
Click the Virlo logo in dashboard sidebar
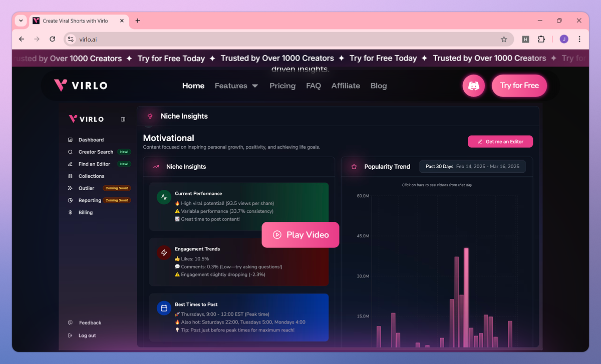(x=86, y=119)
